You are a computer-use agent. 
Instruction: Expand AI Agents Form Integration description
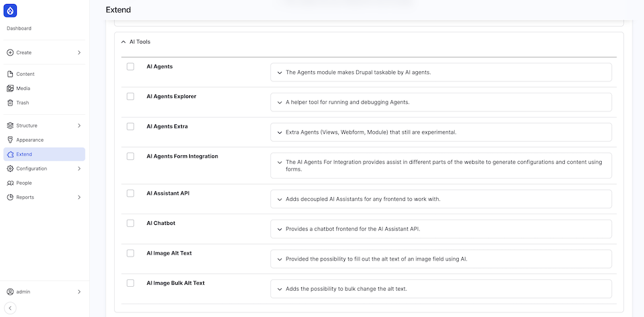point(280,163)
